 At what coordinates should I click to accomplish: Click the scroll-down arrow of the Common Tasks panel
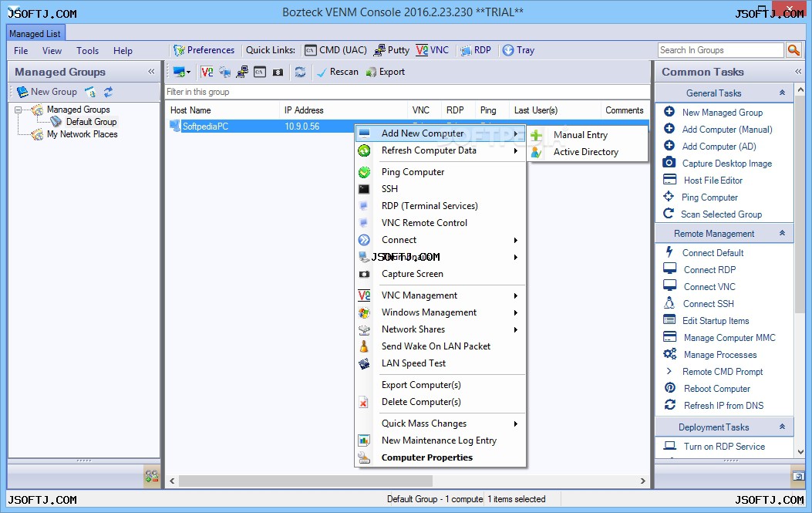[x=800, y=452]
